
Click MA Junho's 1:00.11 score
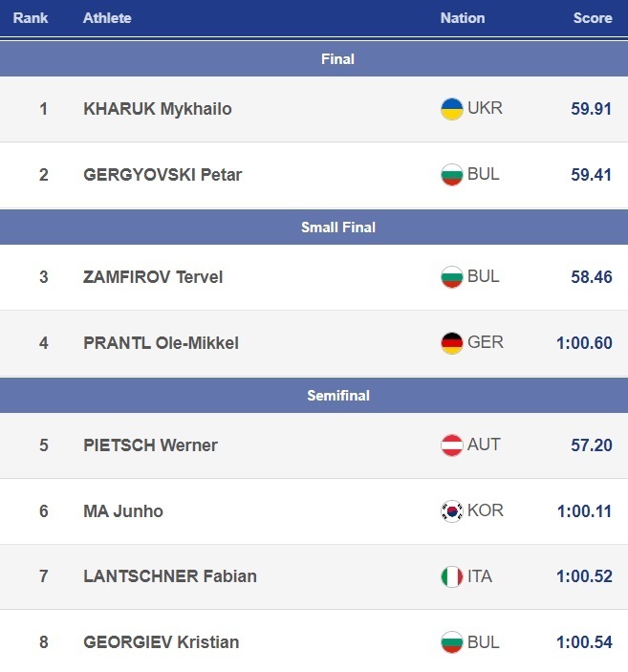[x=584, y=511]
